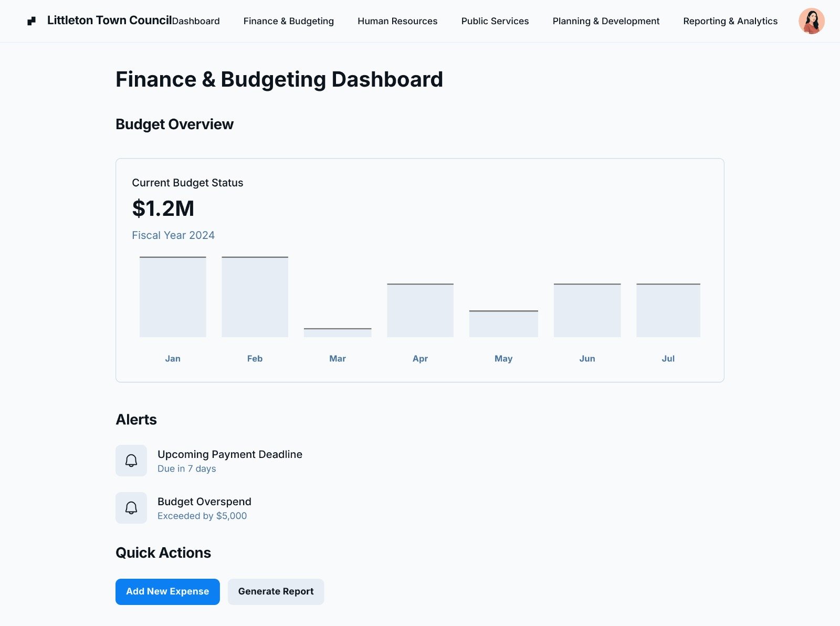Go to Finance & Budgeting menu
The image size is (840, 626).
(x=288, y=21)
